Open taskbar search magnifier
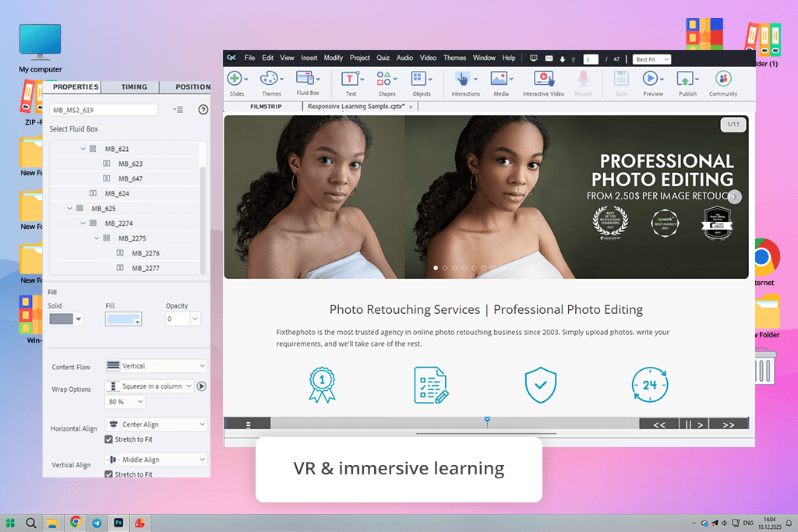 pyautogui.click(x=31, y=523)
